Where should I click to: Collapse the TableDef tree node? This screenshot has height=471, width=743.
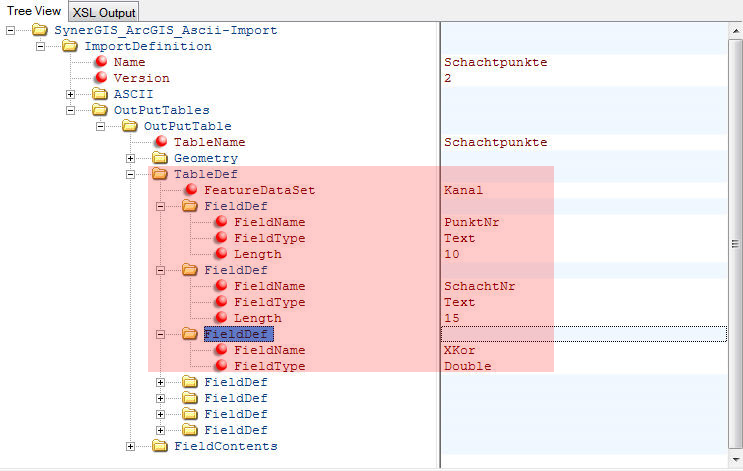131,174
